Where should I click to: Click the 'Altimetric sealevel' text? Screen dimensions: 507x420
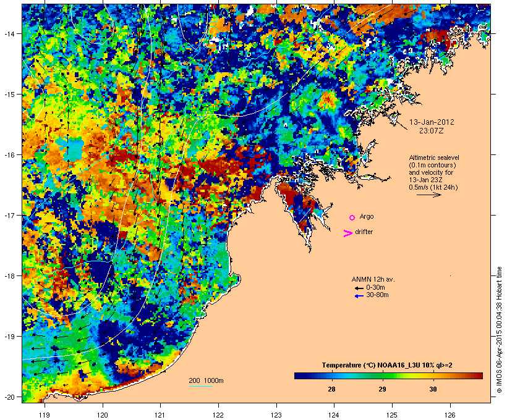pyautogui.click(x=434, y=157)
